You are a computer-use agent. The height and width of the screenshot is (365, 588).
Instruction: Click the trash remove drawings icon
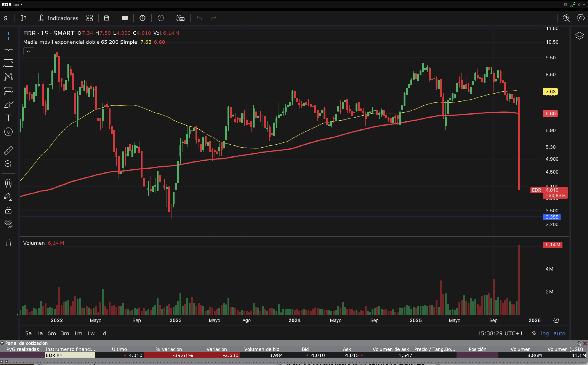pyautogui.click(x=8, y=242)
